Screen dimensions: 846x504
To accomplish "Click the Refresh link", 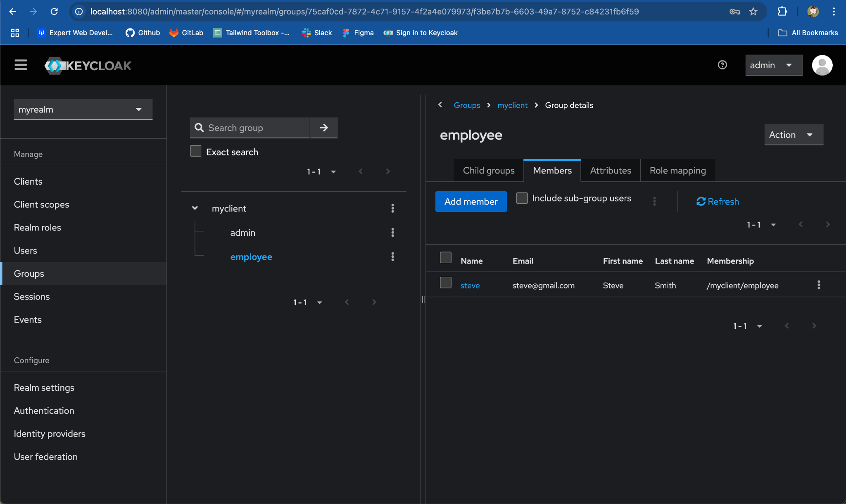I will click(x=718, y=202).
